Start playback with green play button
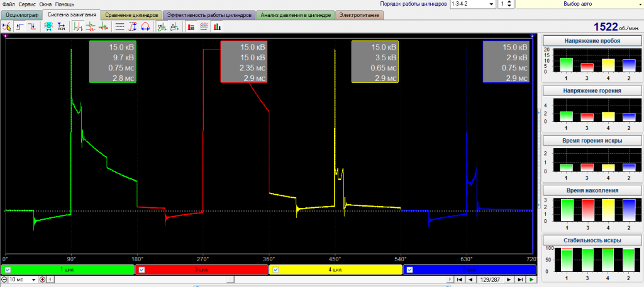The image size is (644, 287). click(531, 279)
